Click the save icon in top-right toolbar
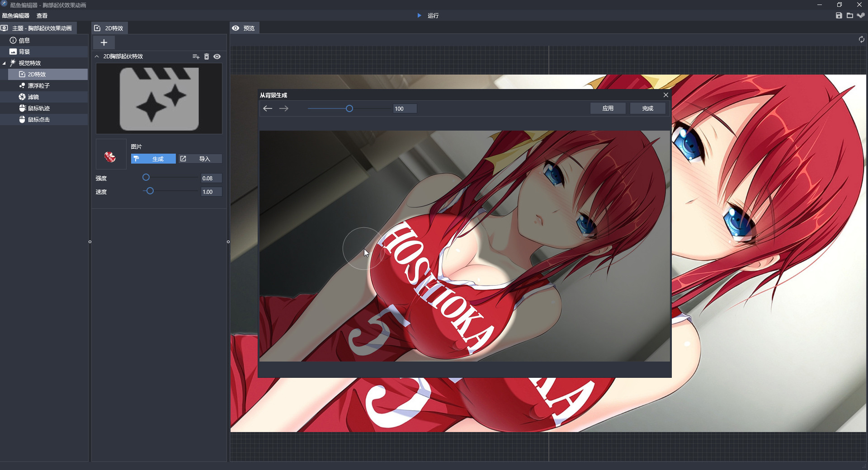This screenshot has width=868, height=470. (839, 15)
